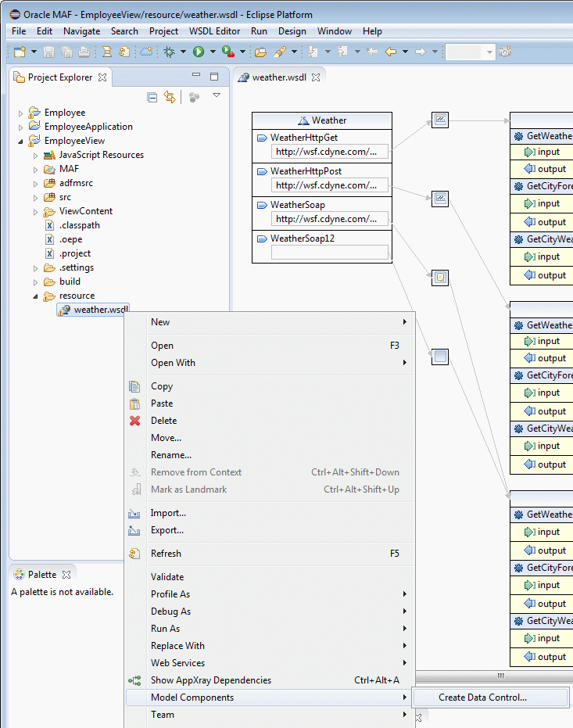This screenshot has height=728, width=573.
Task: Click the open folder toolbar icon
Action: [x=261, y=52]
